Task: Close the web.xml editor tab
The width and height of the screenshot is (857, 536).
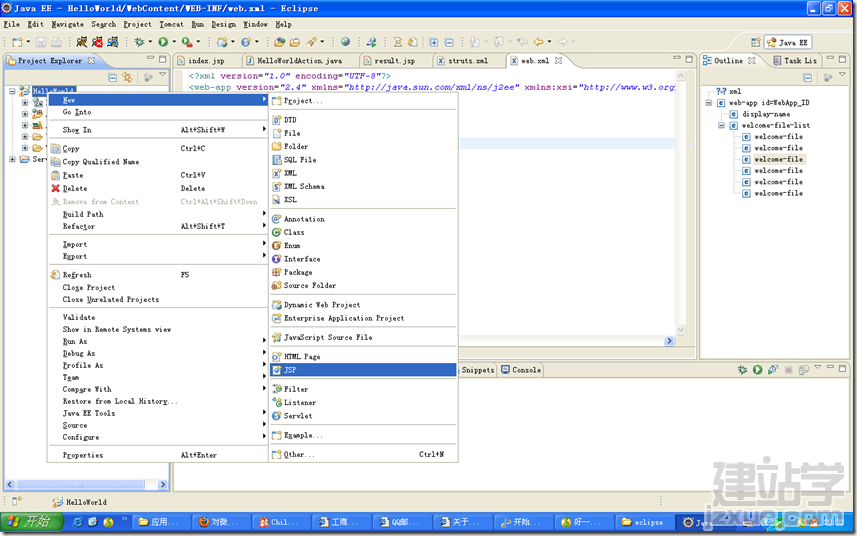Action: [558, 61]
